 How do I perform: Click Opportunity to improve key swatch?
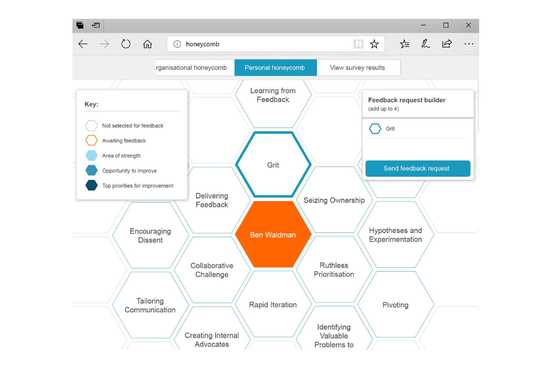point(91,170)
